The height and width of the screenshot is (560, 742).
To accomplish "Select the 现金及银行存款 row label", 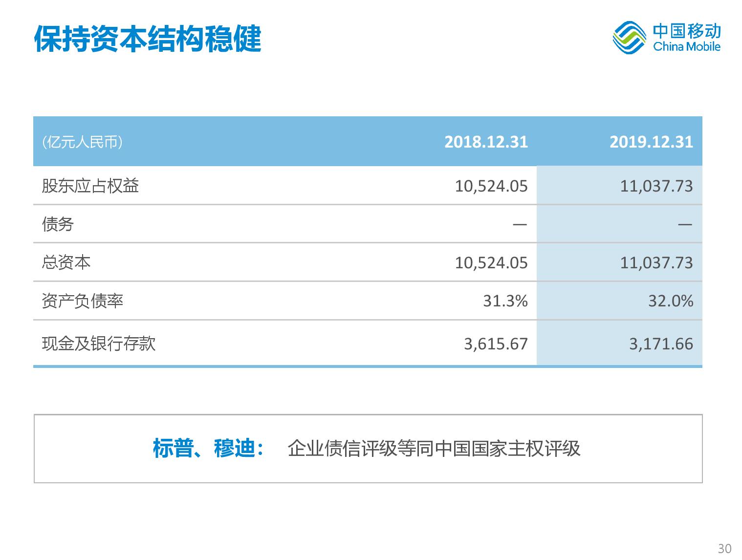I will tap(99, 344).
